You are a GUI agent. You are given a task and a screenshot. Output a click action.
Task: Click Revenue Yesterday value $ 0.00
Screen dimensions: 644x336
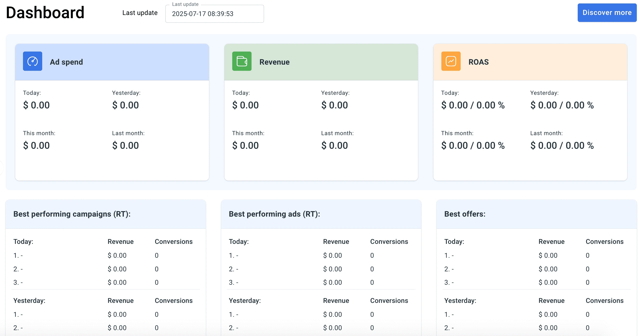(335, 105)
